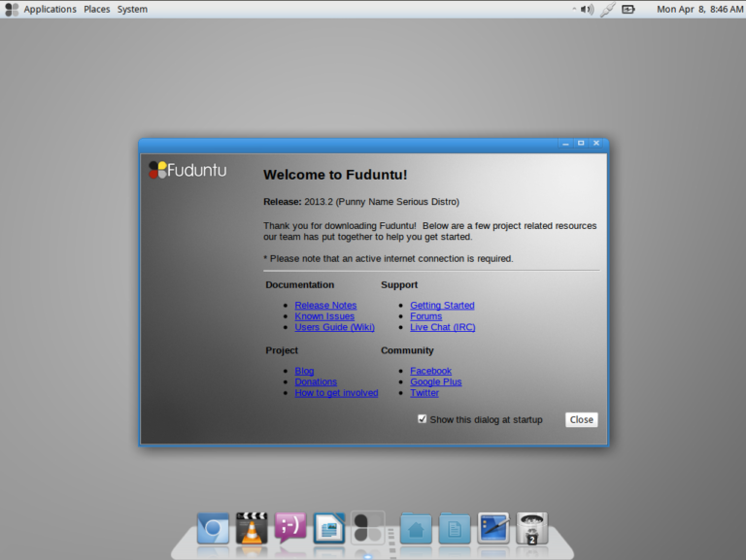Open VLC media player in dock
The image size is (746, 560).
[252, 528]
